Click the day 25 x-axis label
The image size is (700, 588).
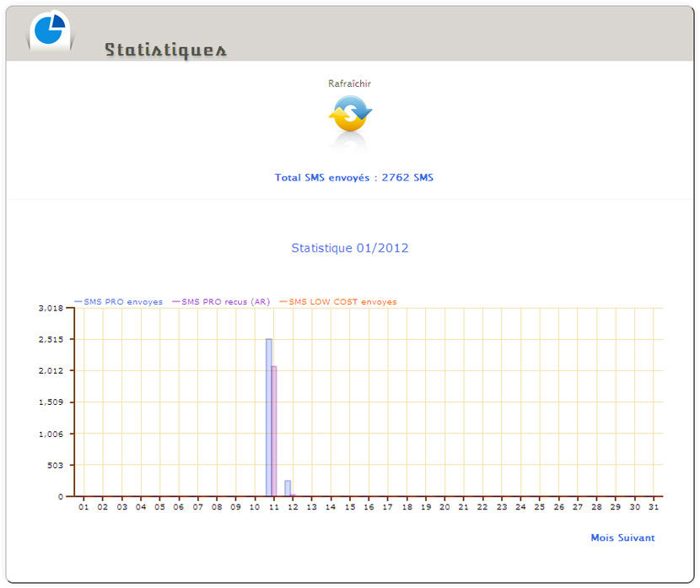[539, 507]
